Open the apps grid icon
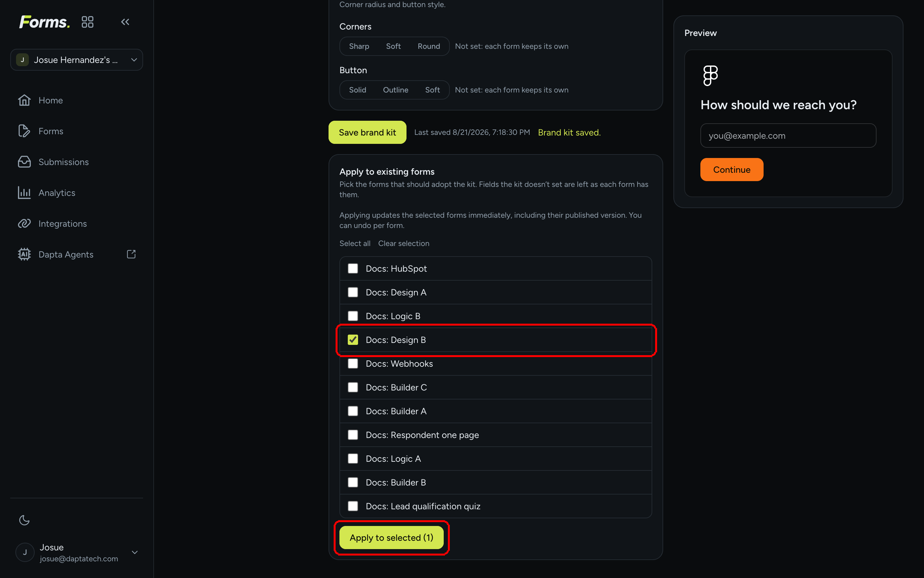Viewport: 924px width, 578px height. coord(88,22)
